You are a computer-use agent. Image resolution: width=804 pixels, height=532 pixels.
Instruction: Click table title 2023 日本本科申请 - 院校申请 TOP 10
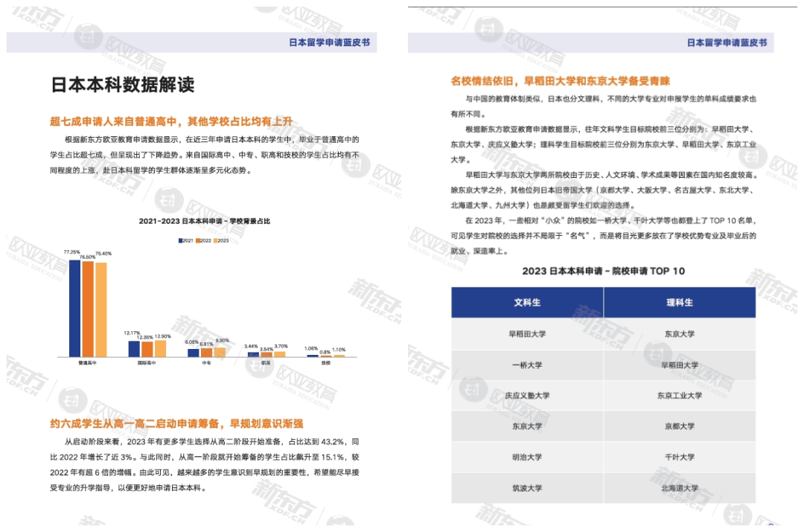(604, 271)
